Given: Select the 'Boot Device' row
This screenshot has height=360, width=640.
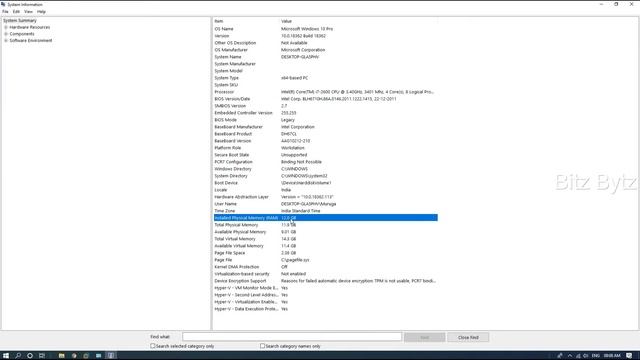Looking at the screenshot, I should pos(325,183).
